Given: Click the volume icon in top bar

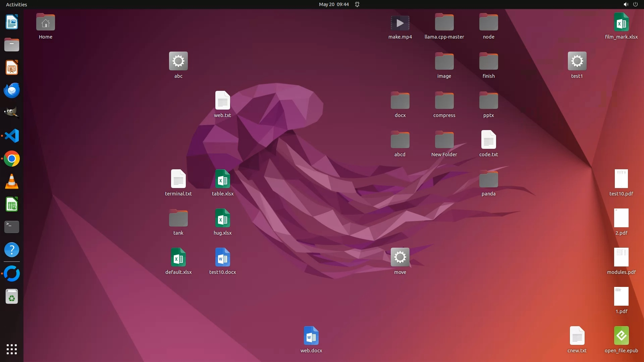Looking at the screenshot, I should 626,4.
